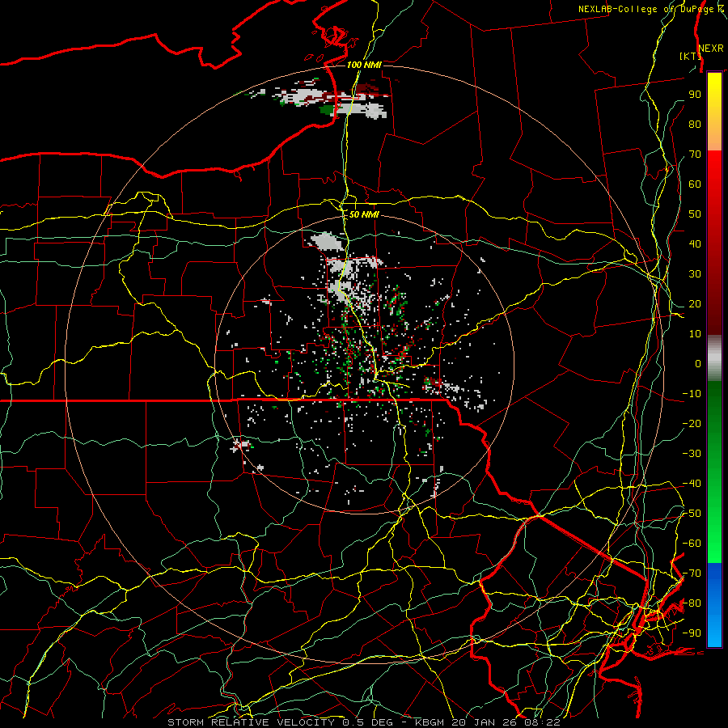Screen dimensions: 728x728
Task: Click the 90 value on velocity scale
Action: 695,95
